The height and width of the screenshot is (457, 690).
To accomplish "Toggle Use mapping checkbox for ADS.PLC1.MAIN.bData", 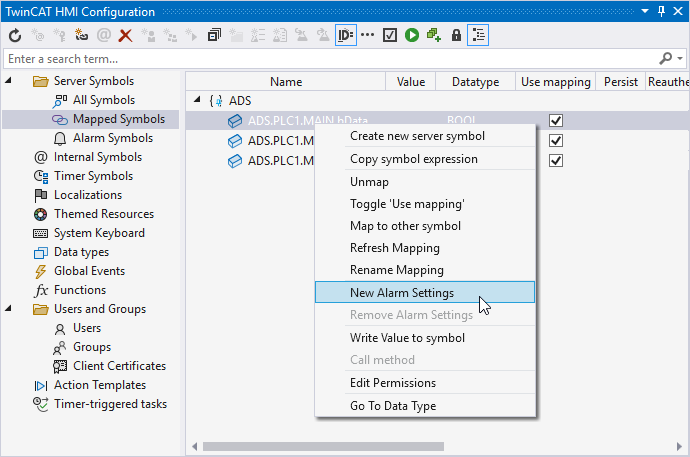I will click(x=556, y=121).
